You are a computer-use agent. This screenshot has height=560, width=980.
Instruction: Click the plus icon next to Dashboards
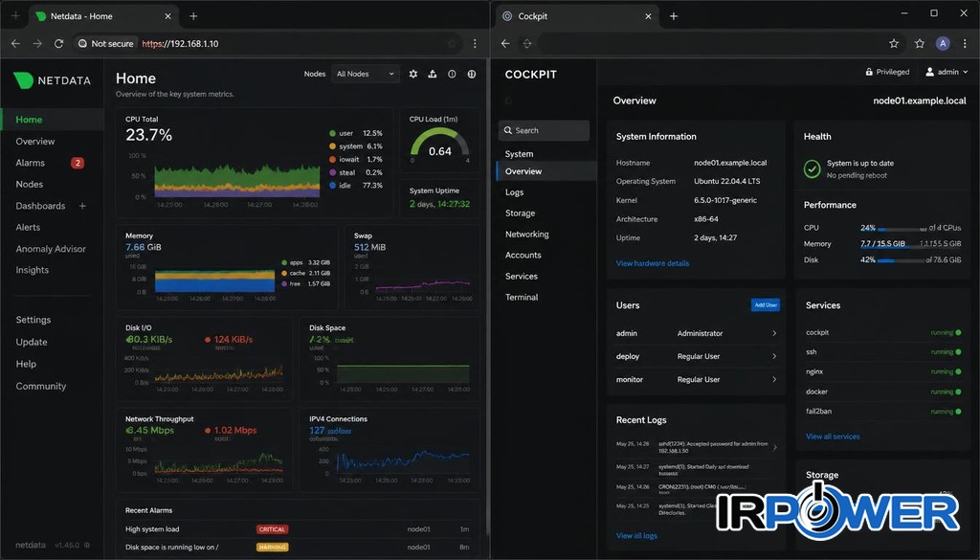point(82,206)
